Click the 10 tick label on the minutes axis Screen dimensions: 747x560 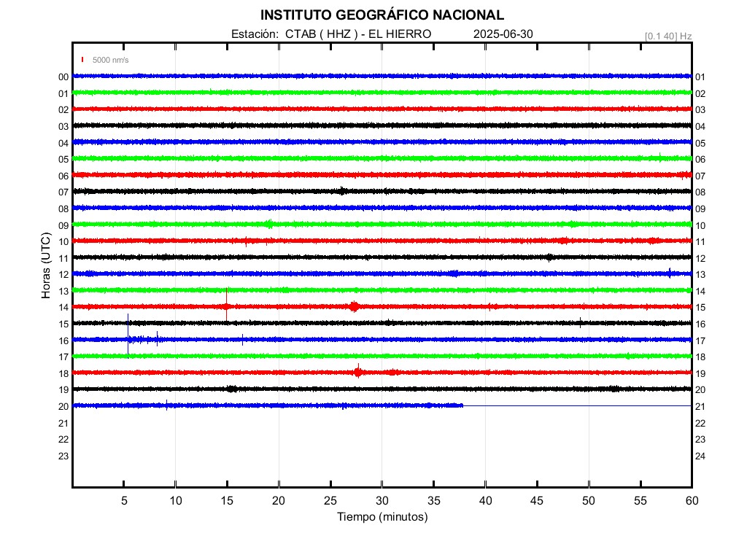coord(176,501)
